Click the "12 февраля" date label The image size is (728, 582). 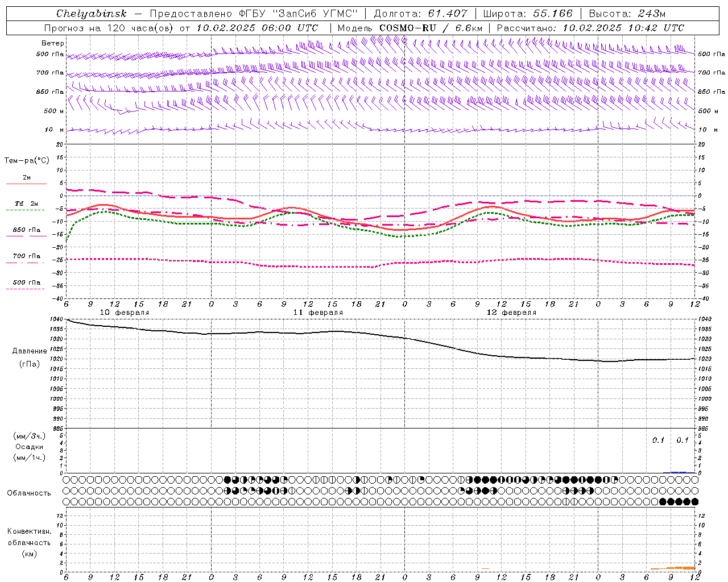511,313
